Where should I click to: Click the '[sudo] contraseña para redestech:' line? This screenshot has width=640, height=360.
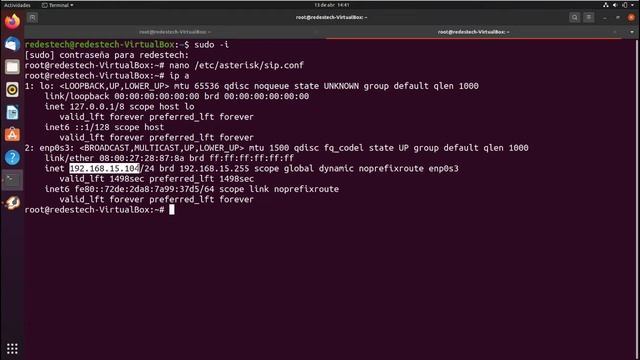click(x=107, y=55)
